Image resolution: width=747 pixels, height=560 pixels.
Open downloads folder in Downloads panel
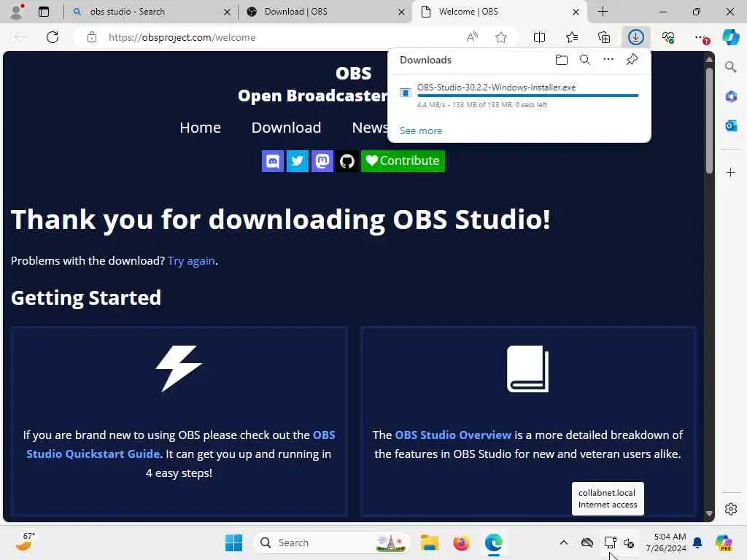(562, 60)
